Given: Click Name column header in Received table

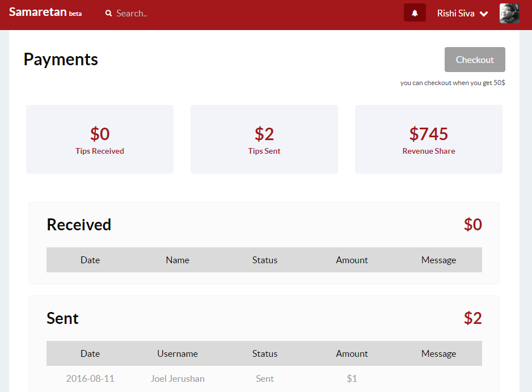Looking at the screenshot, I should click(178, 260).
